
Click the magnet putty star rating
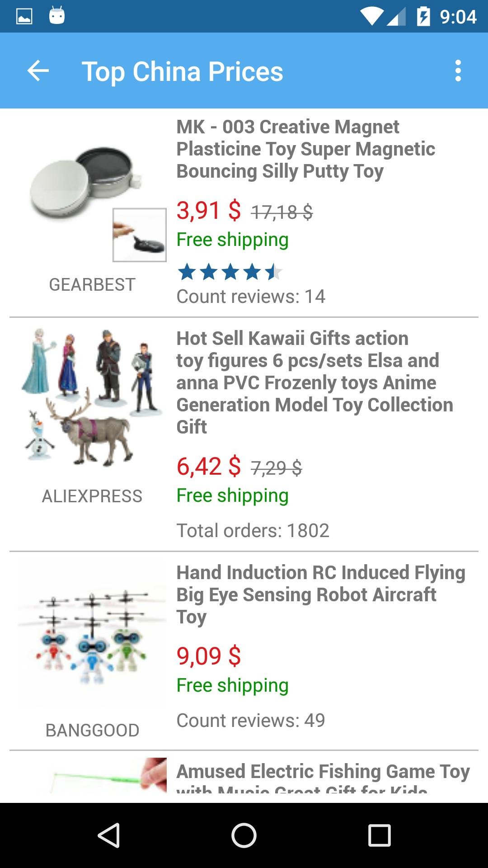[230, 272]
